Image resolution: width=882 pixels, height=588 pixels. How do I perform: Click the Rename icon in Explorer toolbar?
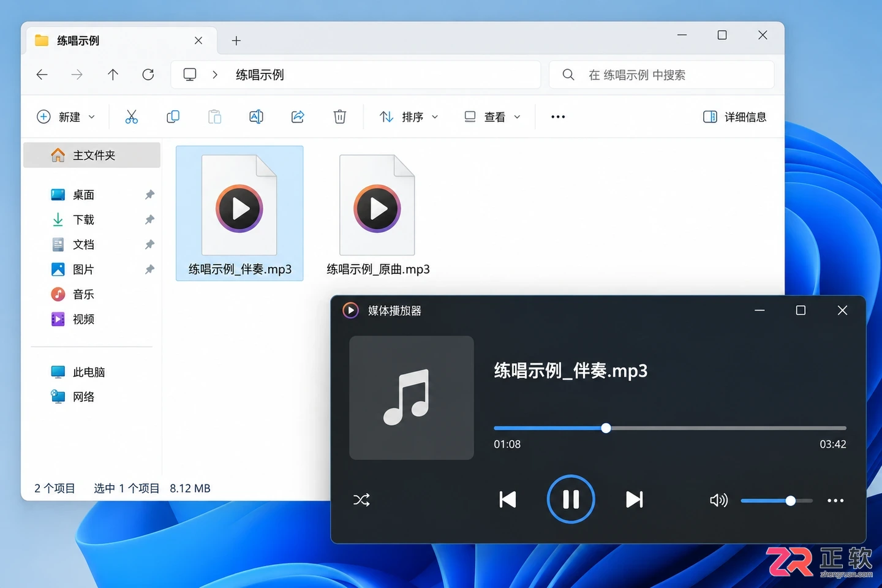[256, 116]
